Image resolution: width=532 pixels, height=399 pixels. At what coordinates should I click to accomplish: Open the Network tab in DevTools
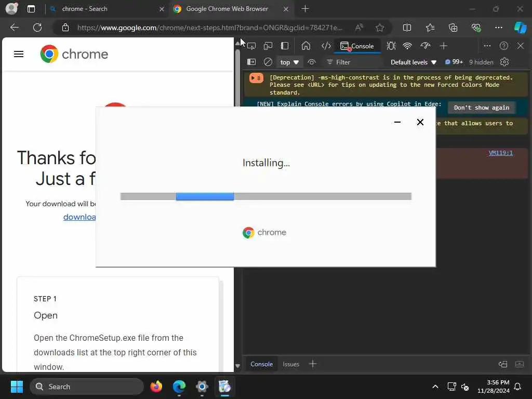coord(407,46)
